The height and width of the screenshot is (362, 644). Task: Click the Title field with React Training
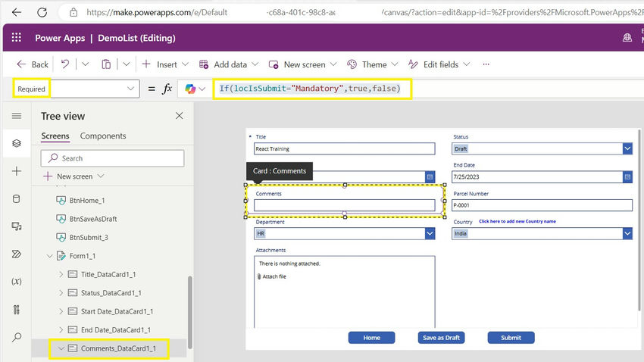tap(344, 148)
